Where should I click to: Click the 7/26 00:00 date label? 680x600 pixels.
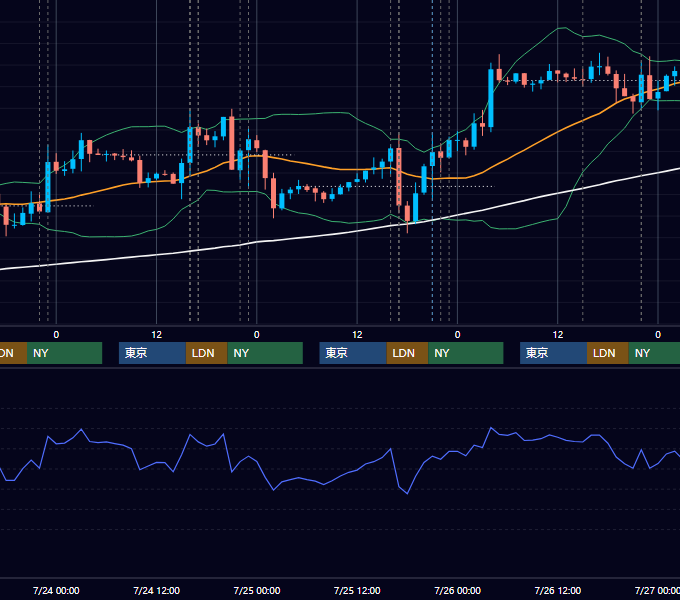click(x=458, y=590)
